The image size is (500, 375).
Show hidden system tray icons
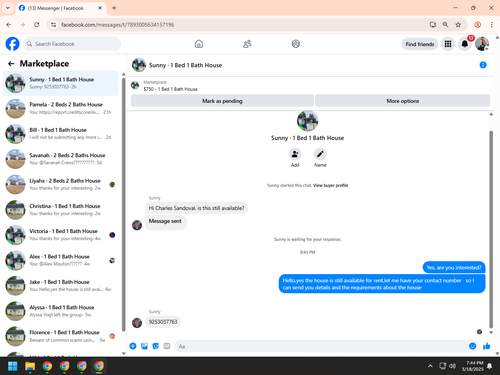tap(430, 366)
